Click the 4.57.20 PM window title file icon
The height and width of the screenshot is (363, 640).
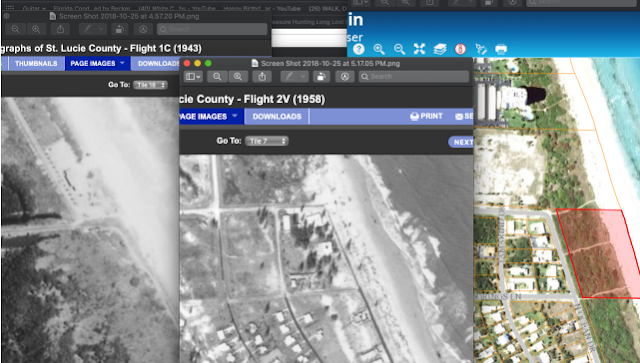click(x=53, y=16)
